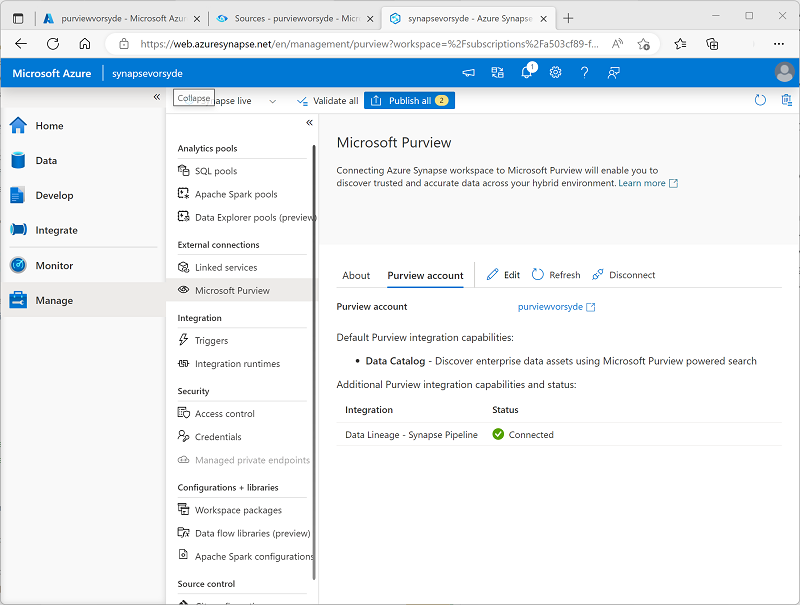Click the synapsevorsyde workspace name
800x605 pixels.
coord(147,73)
